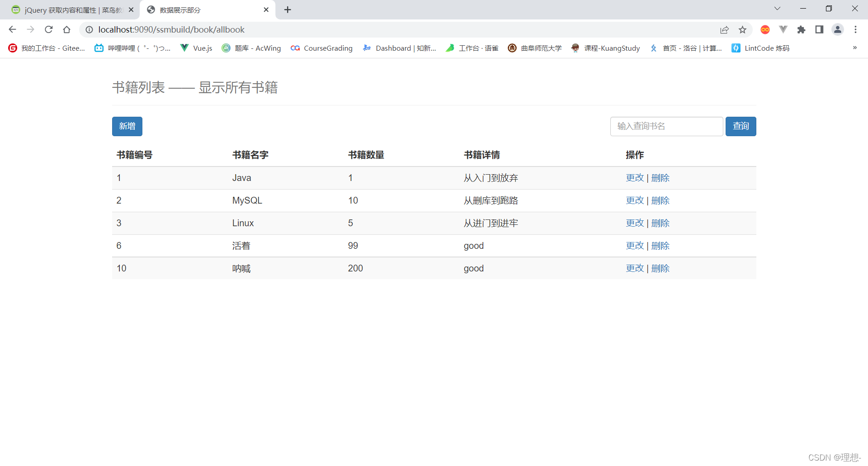Open the Vue.js bookmark
The height and width of the screenshot is (466, 868).
point(196,48)
